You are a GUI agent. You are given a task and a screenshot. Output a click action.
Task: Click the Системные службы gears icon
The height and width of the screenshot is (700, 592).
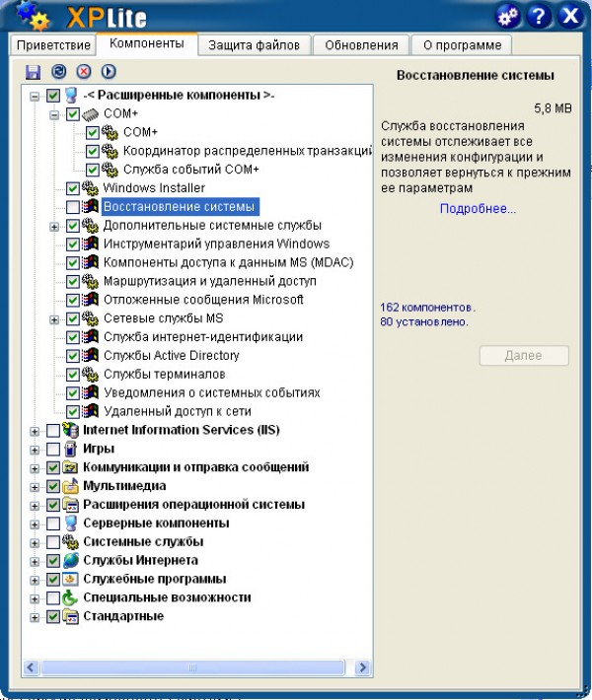click(x=71, y=541)
